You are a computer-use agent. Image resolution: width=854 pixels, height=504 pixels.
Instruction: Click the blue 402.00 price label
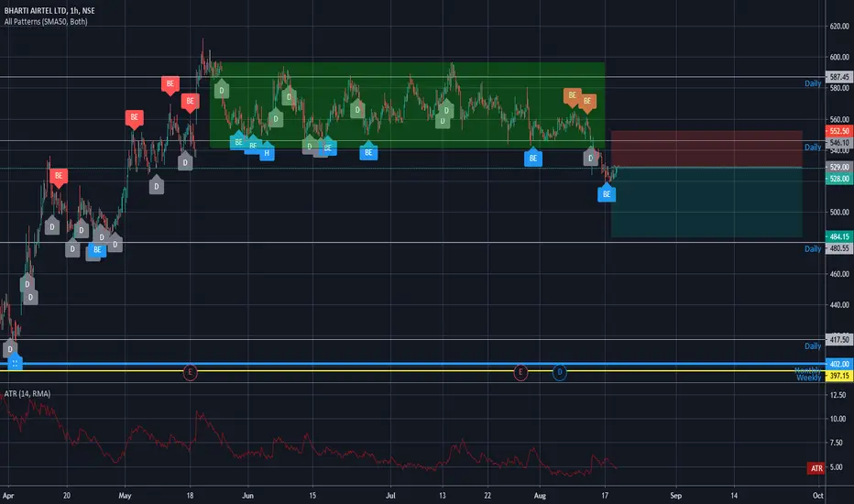839,364
